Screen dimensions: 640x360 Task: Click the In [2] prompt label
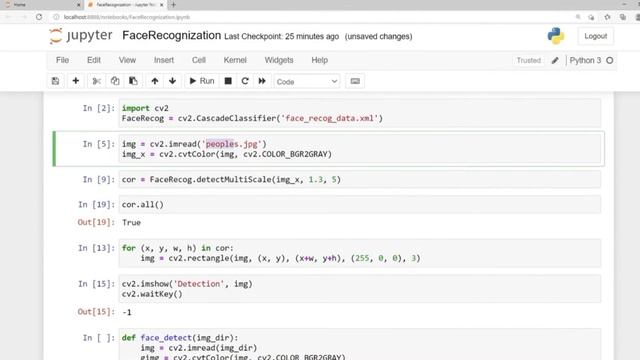[x=99, y=108]
